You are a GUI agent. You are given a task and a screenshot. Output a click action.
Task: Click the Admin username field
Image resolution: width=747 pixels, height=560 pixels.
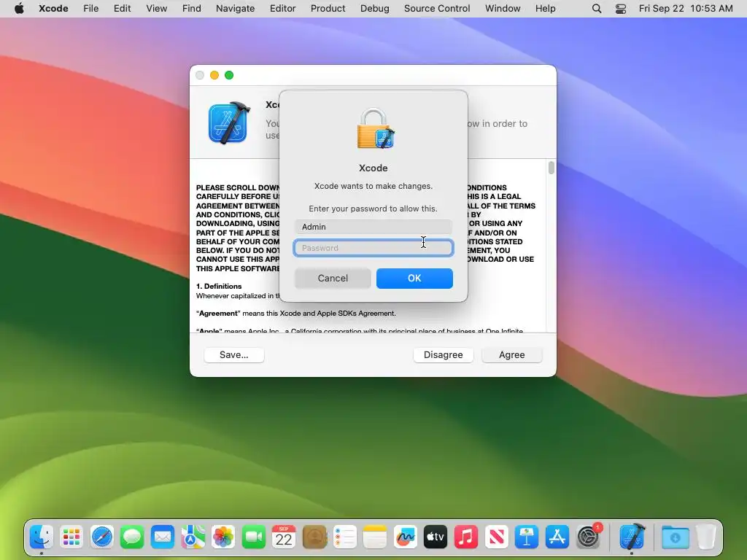coord(373,227)
